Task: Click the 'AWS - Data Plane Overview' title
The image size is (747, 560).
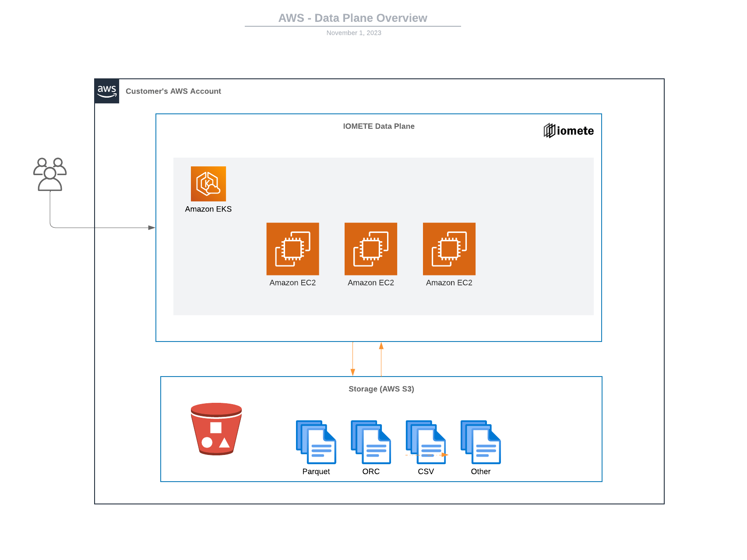Action: [353, 18]
